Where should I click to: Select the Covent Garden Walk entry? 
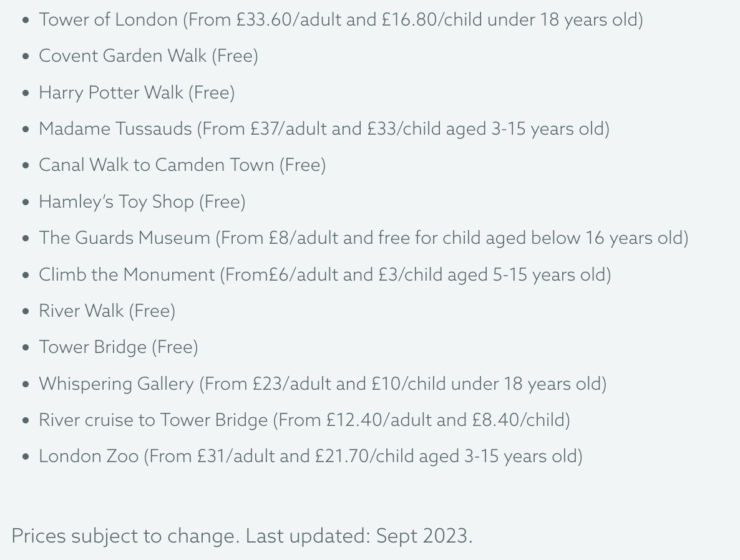pyautogui.click(x=148, y=56)
